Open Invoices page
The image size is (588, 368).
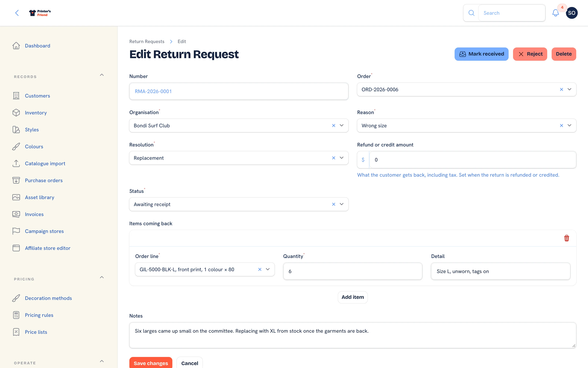(x=34, y=214)
